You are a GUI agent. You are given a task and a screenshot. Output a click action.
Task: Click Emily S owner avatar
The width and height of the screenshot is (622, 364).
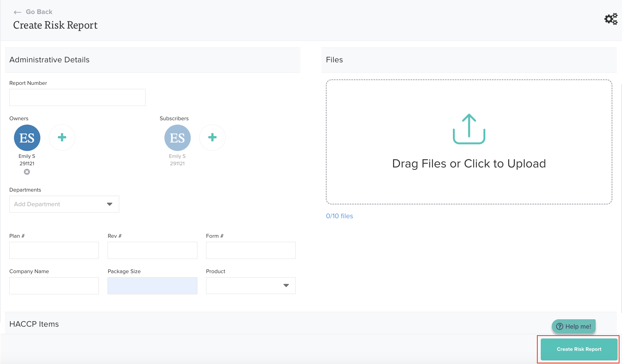pos(27,138)
